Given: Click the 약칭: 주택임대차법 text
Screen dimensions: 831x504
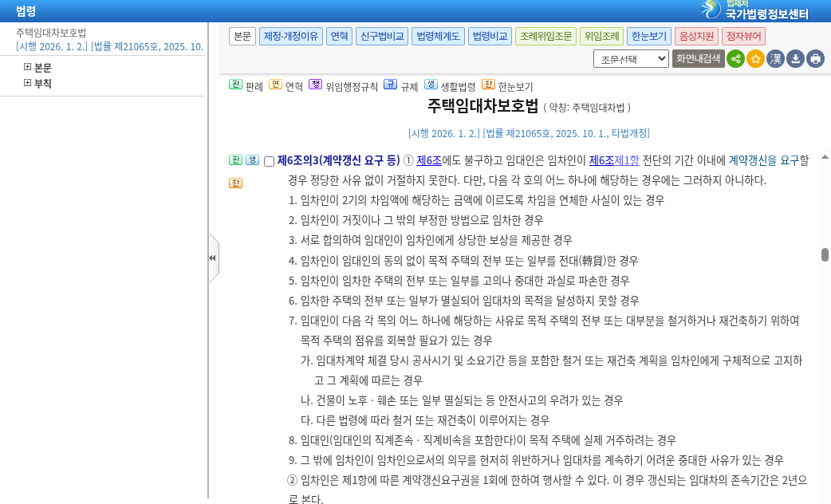Looking at the screenshot, I should 587,108.
